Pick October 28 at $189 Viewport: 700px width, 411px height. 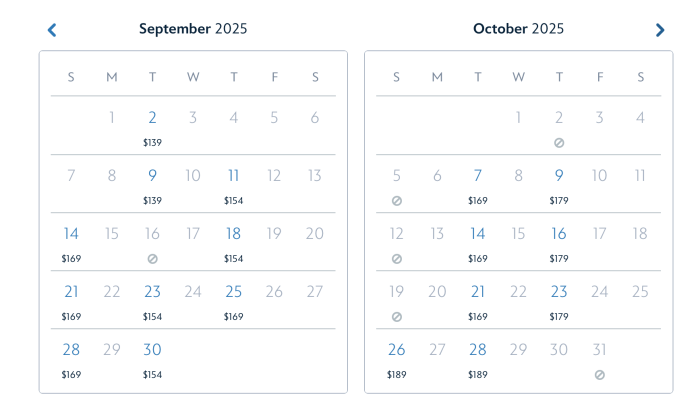click(478, 350)
